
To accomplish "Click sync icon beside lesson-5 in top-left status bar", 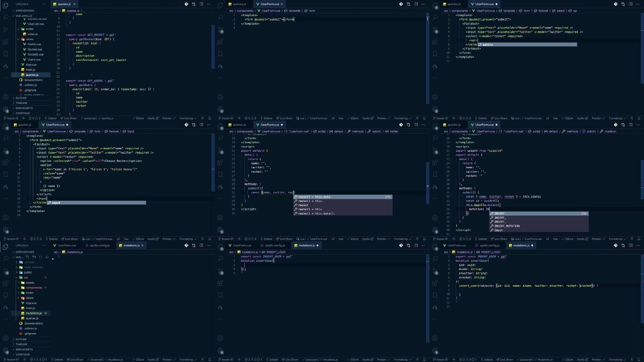I will coord(24,118).
